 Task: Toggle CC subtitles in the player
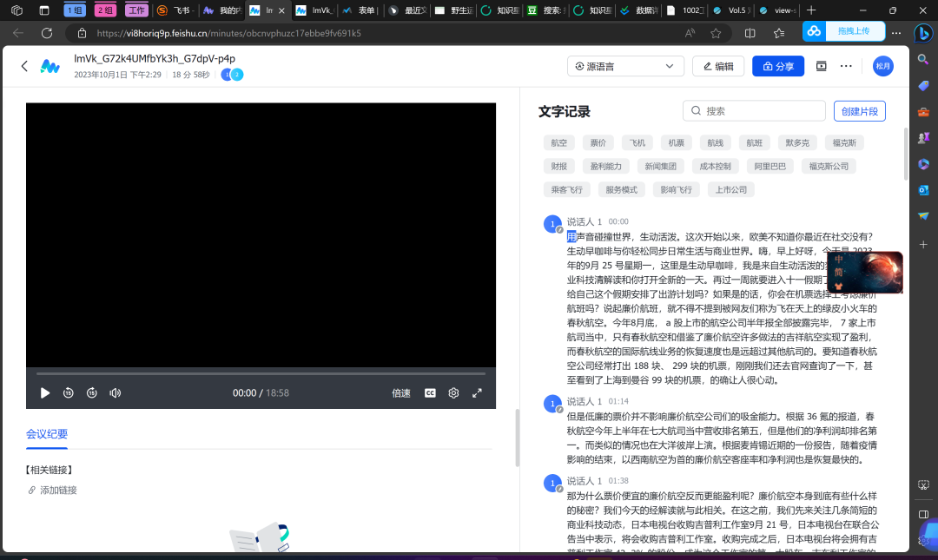tap(430, 393)
